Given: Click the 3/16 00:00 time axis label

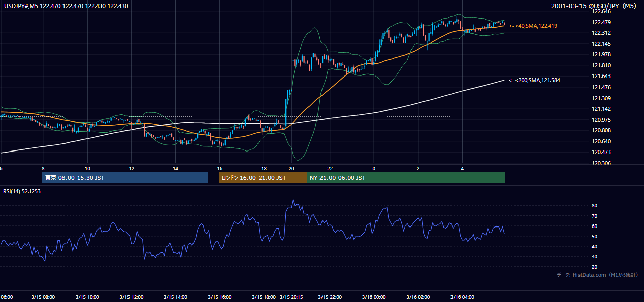Looking at the screenshot, I should 374,297.
